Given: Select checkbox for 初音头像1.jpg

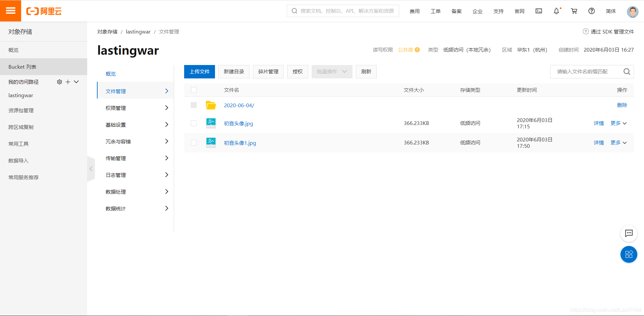Looking at the screenshot, I should (194, 143).
